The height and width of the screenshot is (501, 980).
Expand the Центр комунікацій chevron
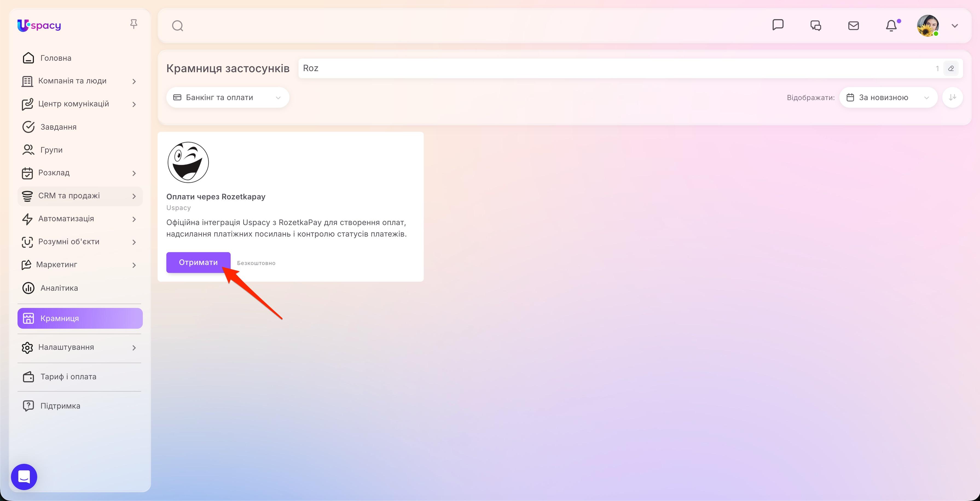134,104
